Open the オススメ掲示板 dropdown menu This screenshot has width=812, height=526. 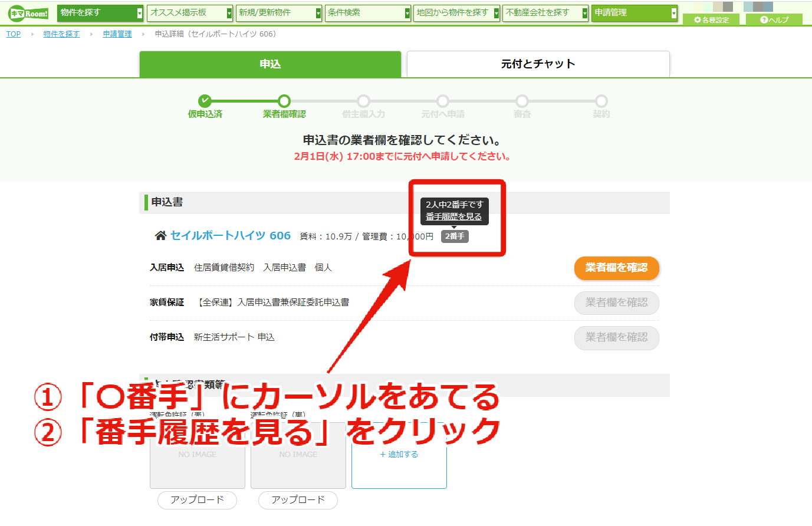[x=190, y=13]
